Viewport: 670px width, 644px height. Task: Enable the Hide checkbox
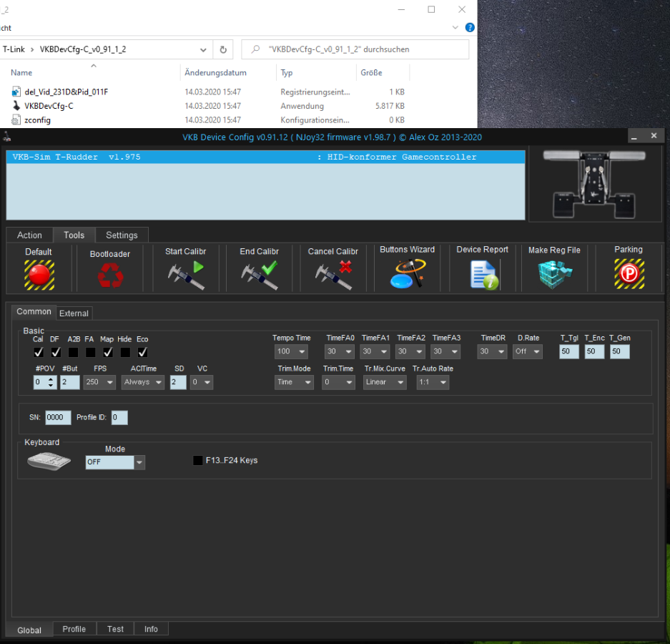coord(125,352)
